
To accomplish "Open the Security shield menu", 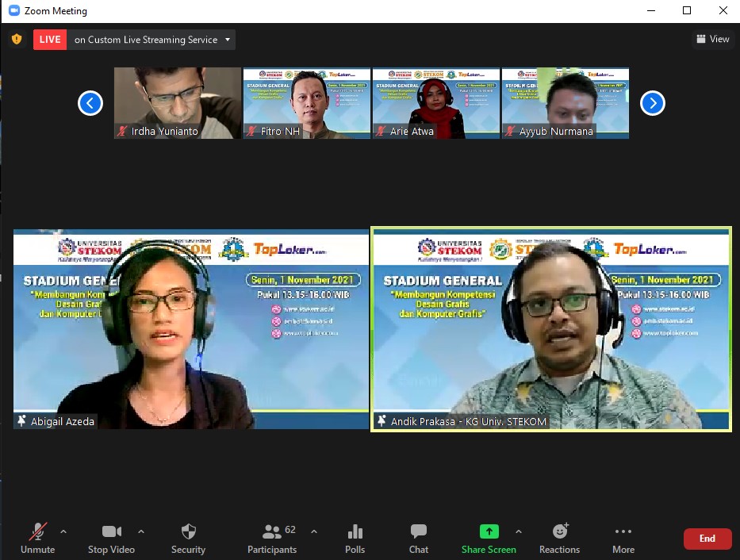I will pyautogui.click(x=188, y=539).
